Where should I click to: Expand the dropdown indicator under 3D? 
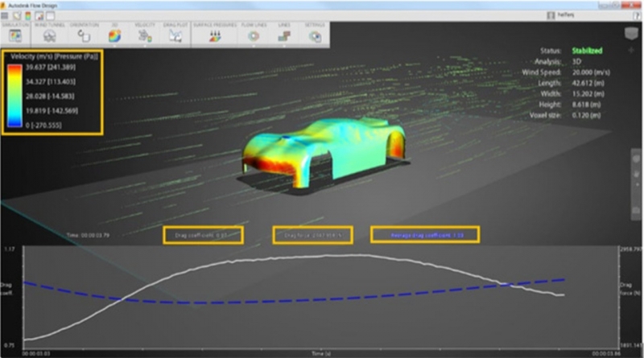[114, 45]
